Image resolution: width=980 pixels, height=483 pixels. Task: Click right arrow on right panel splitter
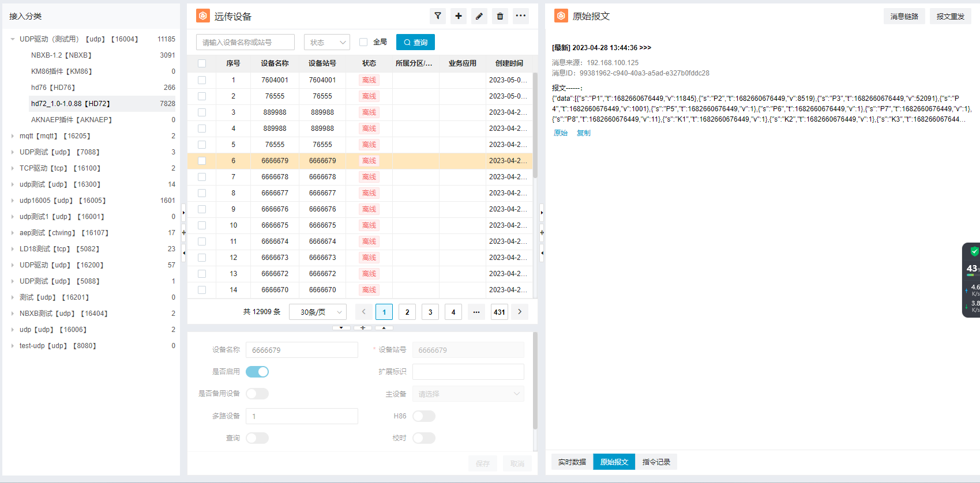(x=542, y=213)
